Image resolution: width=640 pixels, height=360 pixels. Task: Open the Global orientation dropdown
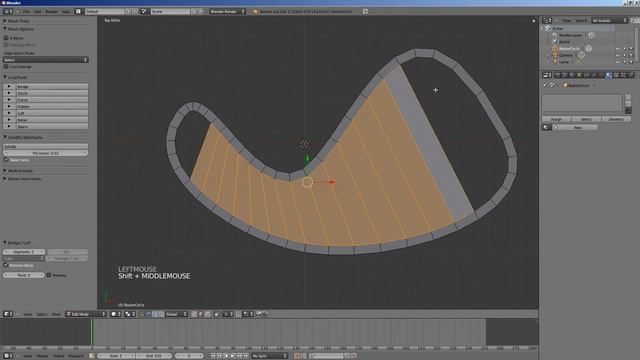tap(176, 314)
